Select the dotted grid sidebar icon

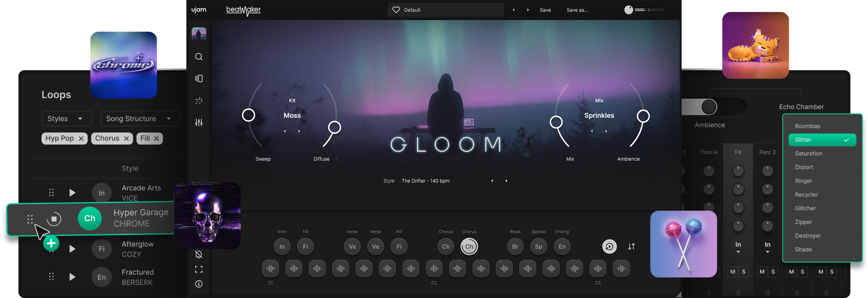coord(199,100)
